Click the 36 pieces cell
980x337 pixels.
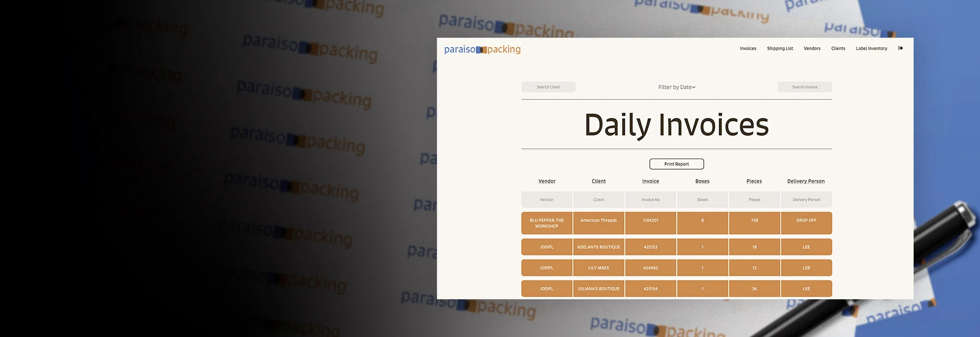754,289
